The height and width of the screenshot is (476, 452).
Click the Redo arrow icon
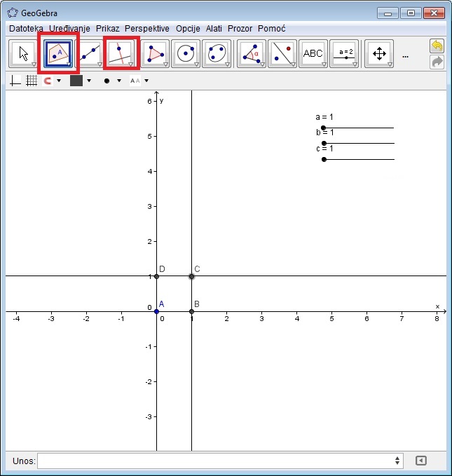[437, 62]
